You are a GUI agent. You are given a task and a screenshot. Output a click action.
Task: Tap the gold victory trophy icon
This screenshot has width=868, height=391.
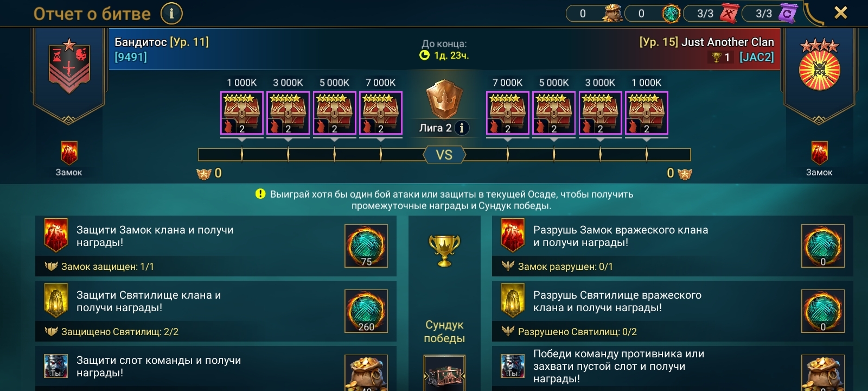(x=444, y=250)
